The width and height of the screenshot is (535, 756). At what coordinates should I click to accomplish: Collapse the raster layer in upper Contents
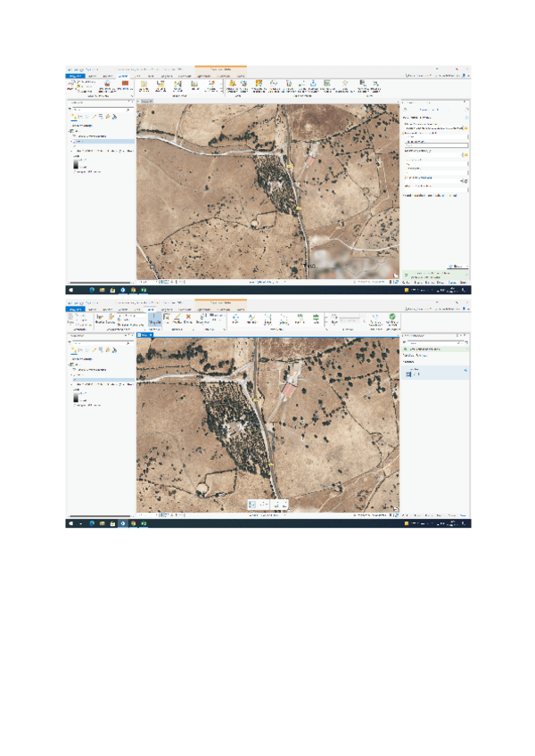(x=70, y=152)
